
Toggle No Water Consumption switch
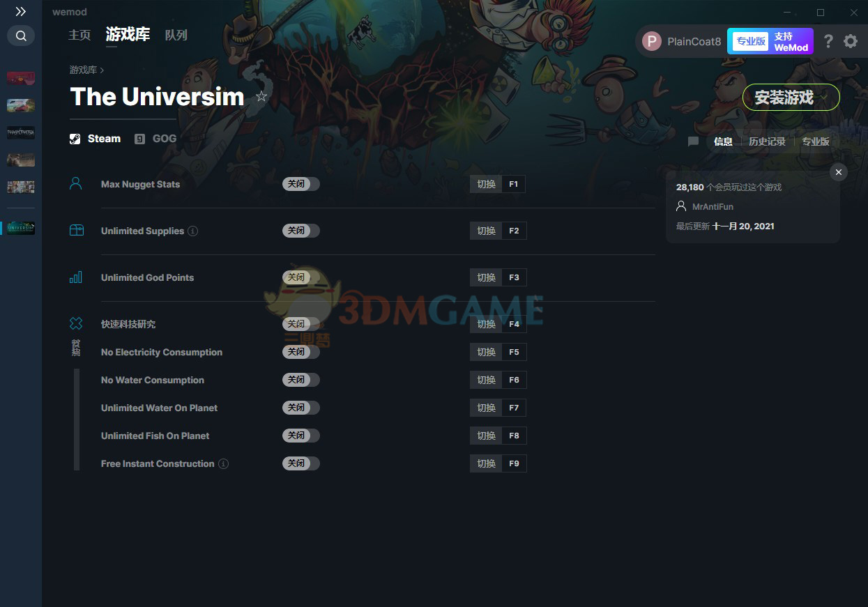tap(301, 380)
